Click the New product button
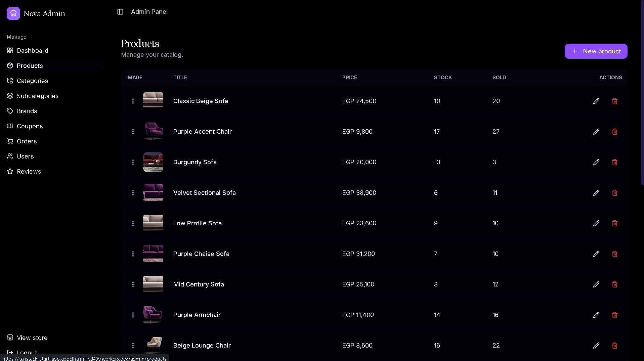The width and height of the screenshot is (644, 361). (x=596, y=51)
